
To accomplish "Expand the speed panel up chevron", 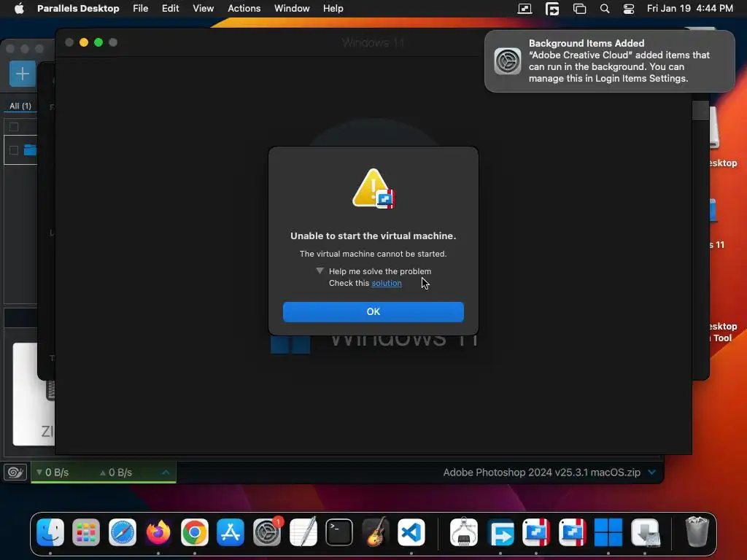I will tap(166, 472).
